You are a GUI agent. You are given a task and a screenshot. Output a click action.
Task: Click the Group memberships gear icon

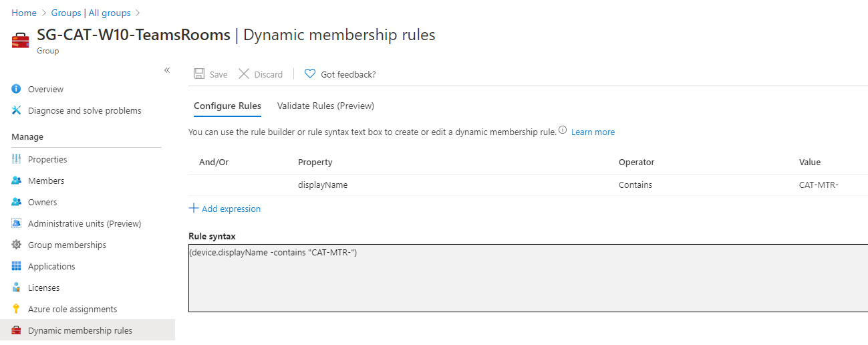pos(17,245)
